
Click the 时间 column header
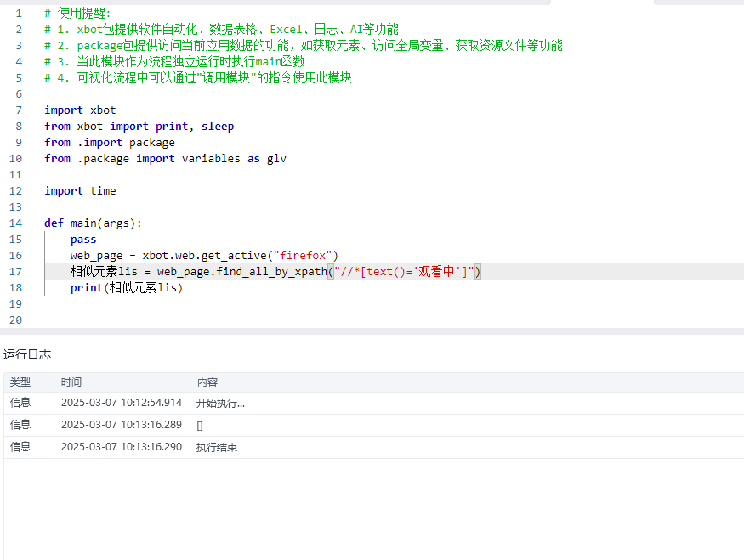tap(71, 382)
